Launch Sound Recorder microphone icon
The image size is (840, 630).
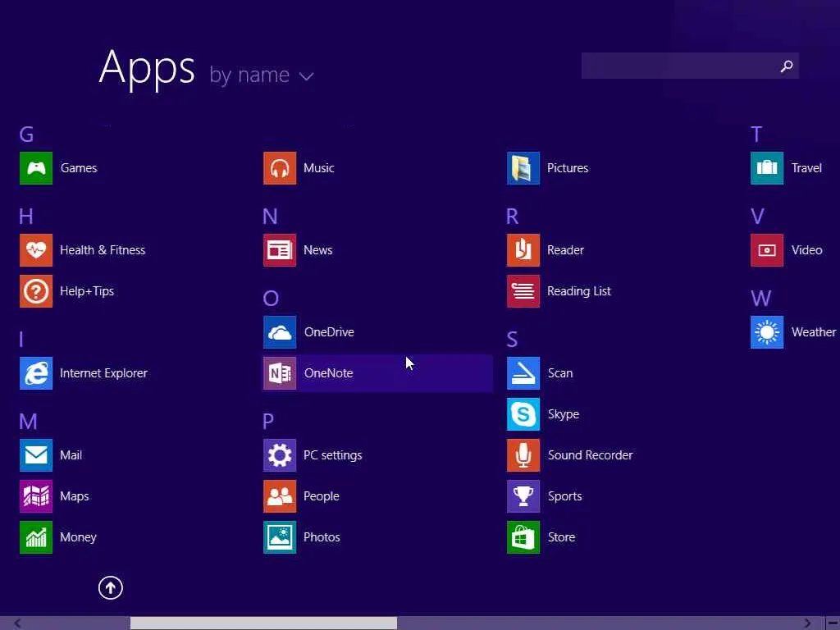[523, 454]
